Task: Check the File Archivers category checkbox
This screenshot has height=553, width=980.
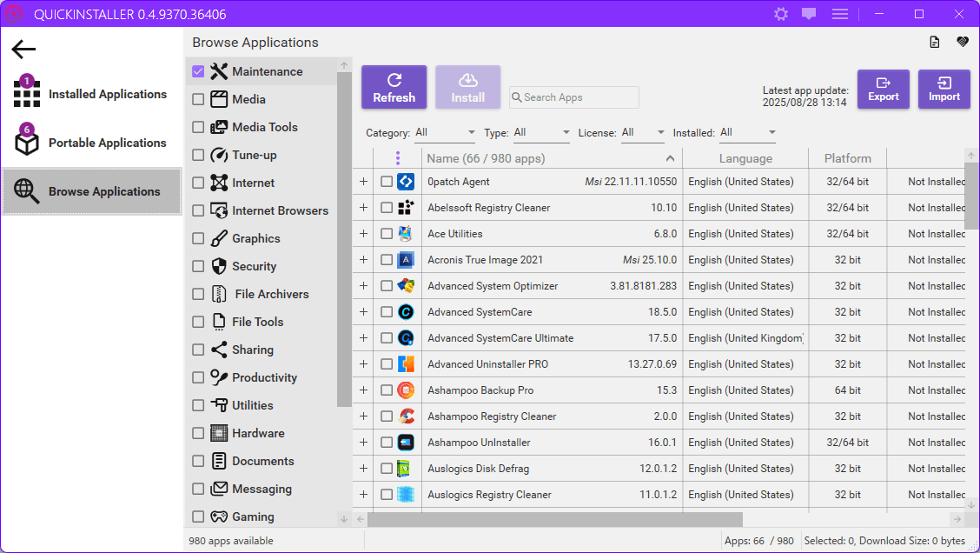Action: pos(198,294)
